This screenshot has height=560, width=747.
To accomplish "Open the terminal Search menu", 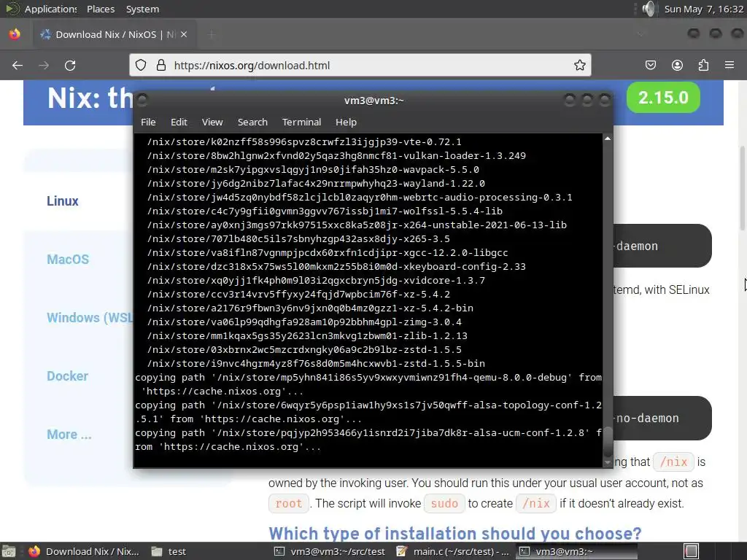I will 252,122.
